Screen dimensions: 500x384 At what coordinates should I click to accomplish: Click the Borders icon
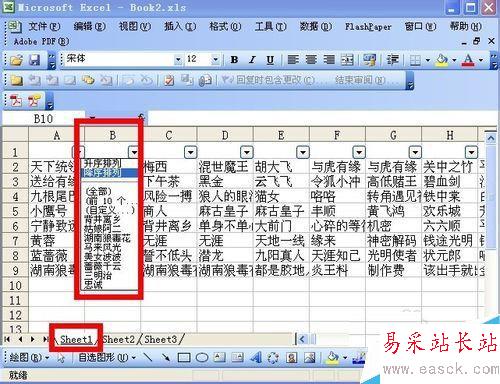pyautogui.click(x=415, y=60)
